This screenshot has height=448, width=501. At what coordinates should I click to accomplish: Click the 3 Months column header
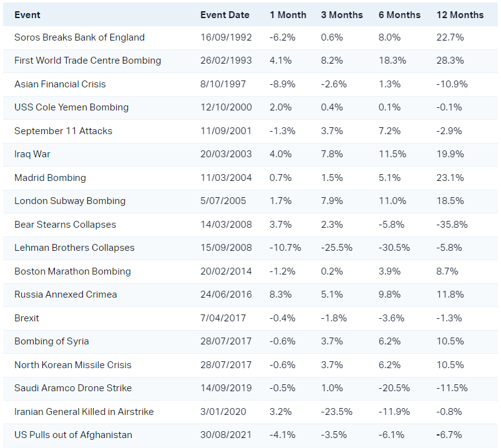click(x=342, y=15)
